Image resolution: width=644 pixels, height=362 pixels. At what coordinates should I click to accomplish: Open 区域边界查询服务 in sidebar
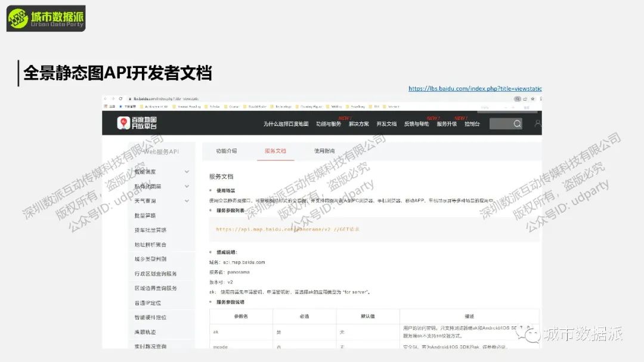pos(156,288)
